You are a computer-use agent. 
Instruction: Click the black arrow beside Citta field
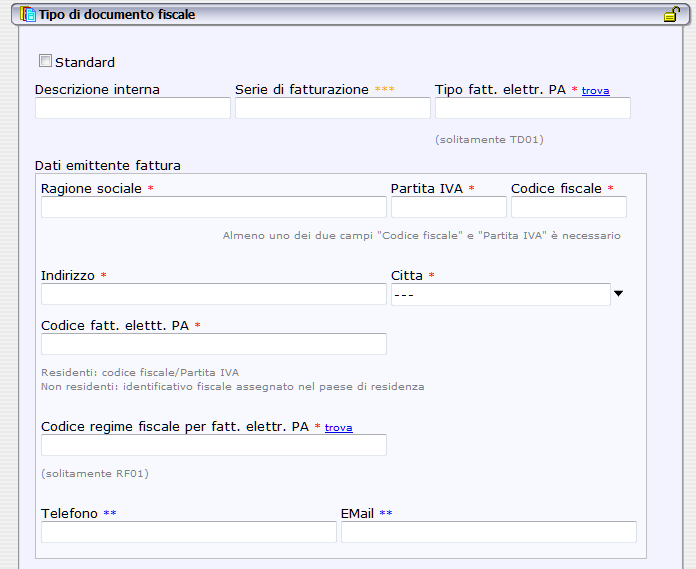[618, 294]
